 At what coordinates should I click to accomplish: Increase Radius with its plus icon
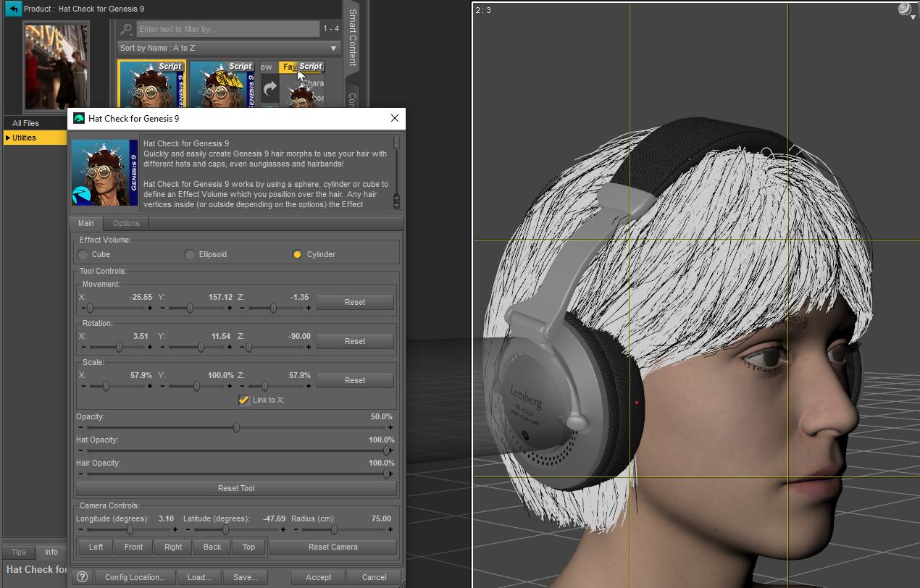click(x=392, y=529)
